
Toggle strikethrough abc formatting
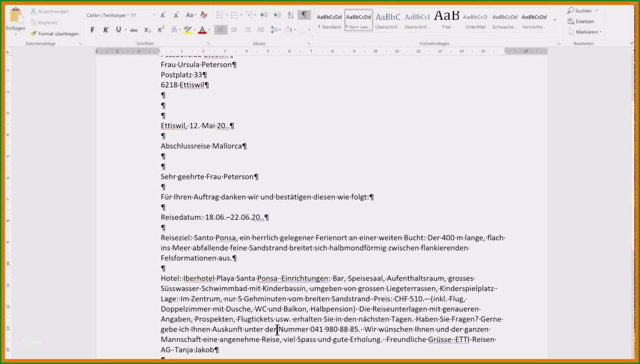134,30
